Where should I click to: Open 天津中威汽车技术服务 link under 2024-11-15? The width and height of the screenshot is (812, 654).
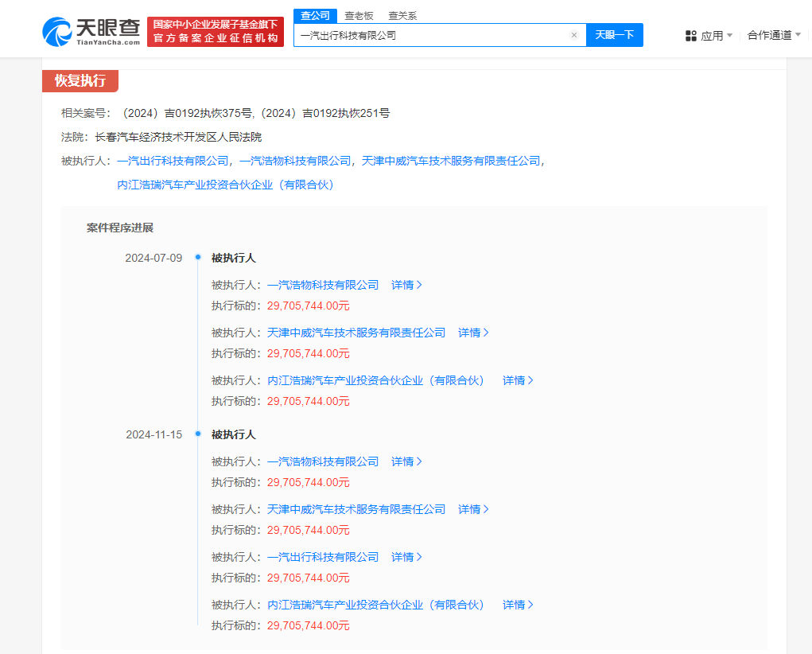356,509
